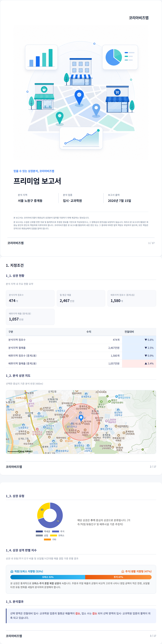Click the 주거 47% orange bar segment

coord(118,577)
